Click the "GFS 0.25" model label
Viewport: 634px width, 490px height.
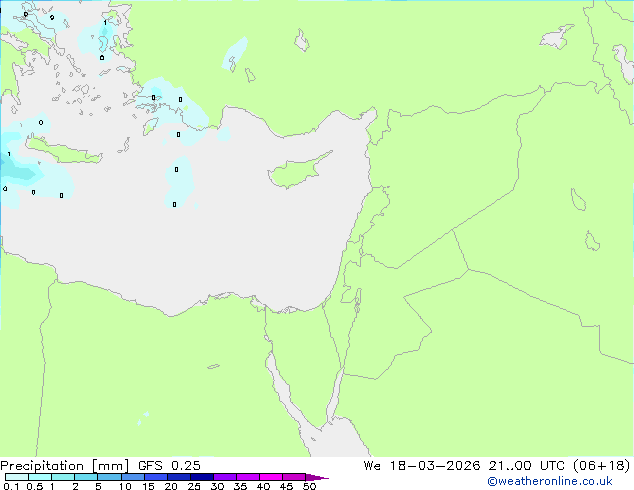click(169, 466)
